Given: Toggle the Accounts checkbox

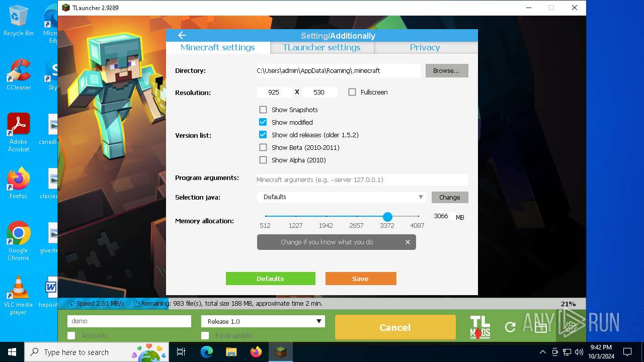Looking at the screenshot, I should coord(71,335).
